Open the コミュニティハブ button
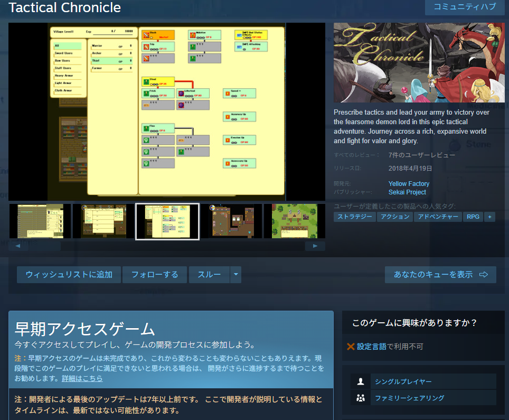This screenshot has width=509, height=420. [x=465, y=7]
